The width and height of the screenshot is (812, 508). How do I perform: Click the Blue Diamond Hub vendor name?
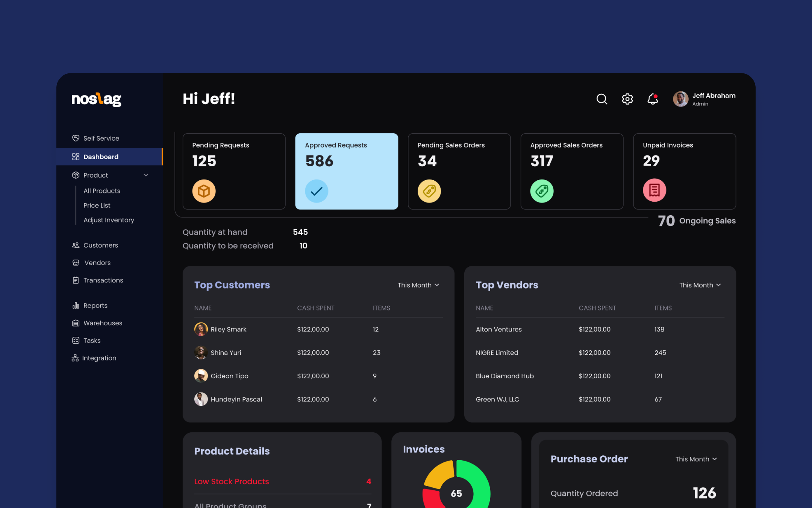[x=504, y=376]
